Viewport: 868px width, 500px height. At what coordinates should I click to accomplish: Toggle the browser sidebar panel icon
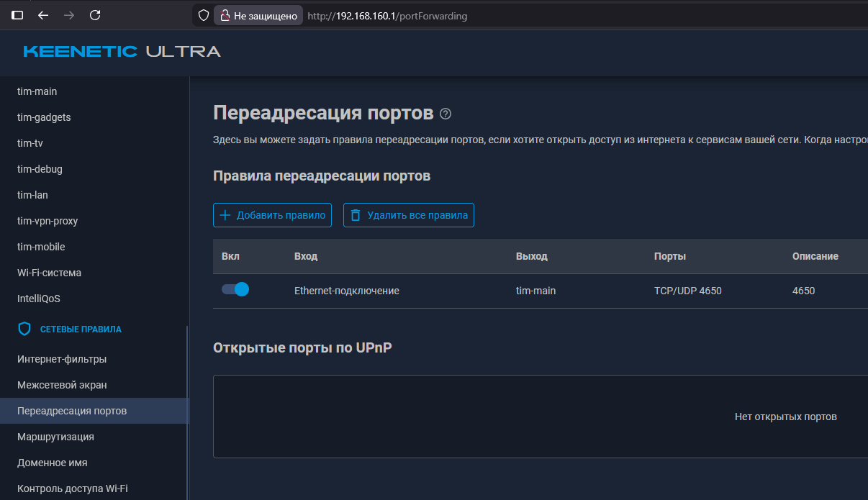click(17, 15)
